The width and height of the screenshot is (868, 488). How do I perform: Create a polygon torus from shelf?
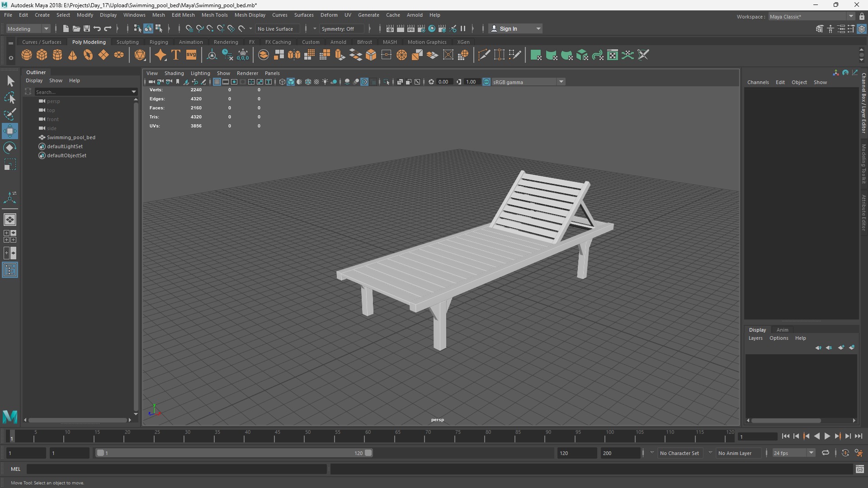click(x=88, y=55)
